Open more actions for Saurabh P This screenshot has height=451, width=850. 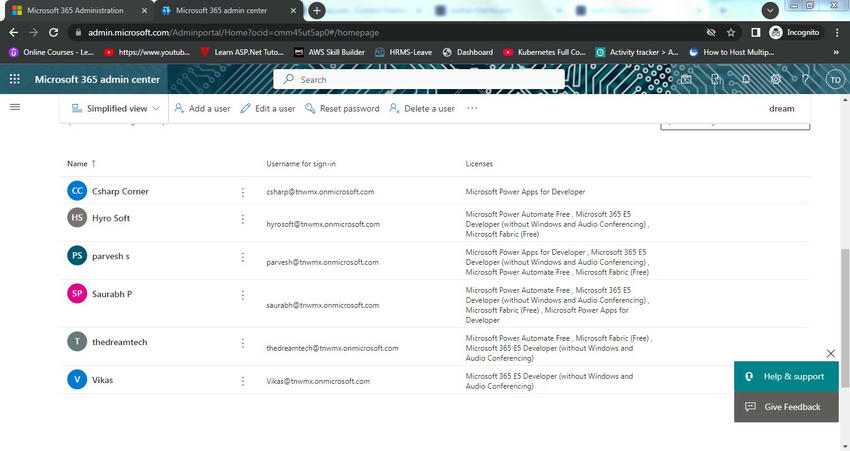243,295
